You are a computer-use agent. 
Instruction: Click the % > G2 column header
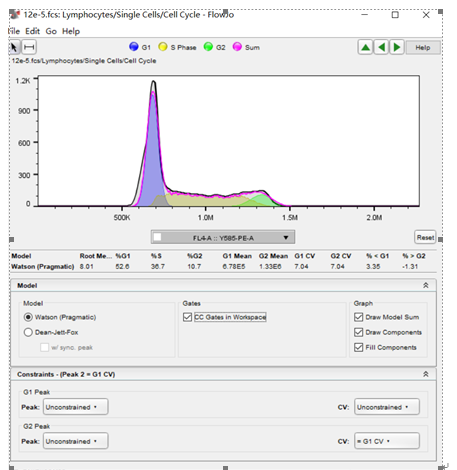pos(414,256)
